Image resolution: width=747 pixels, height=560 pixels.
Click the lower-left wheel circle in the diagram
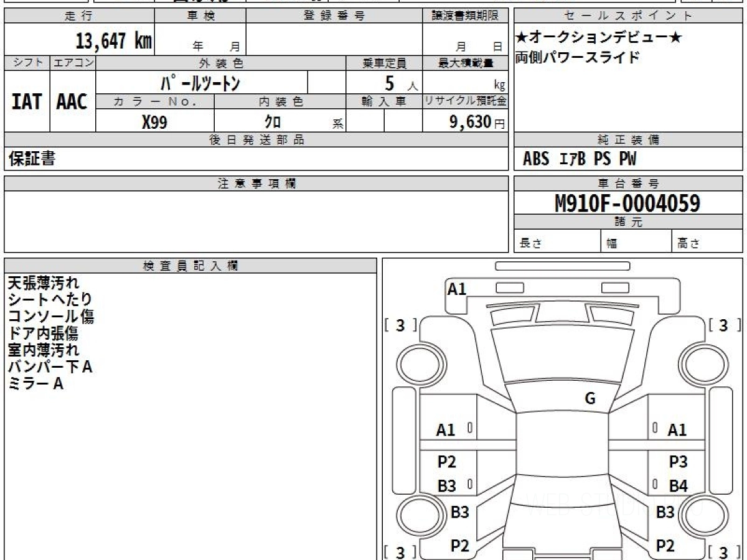tap(416, 515)
